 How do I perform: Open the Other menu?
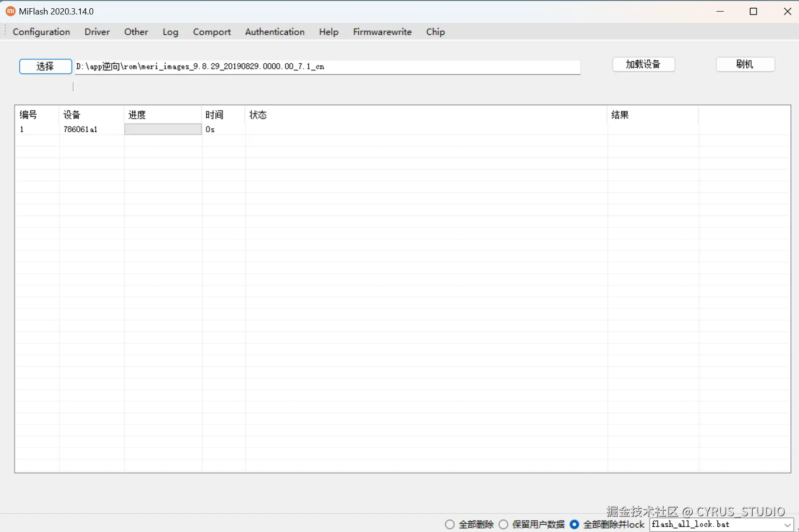pos(136,32)
